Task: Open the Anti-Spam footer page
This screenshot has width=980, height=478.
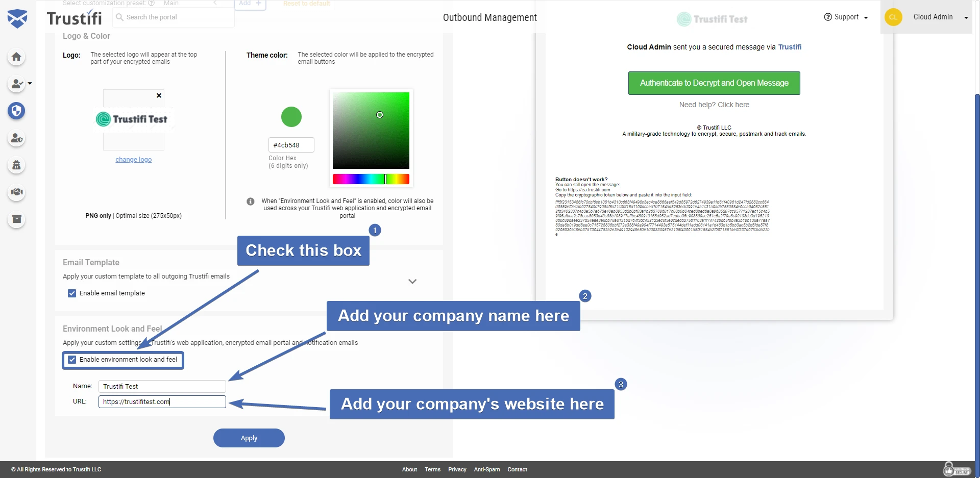Action: pos(486,469)
